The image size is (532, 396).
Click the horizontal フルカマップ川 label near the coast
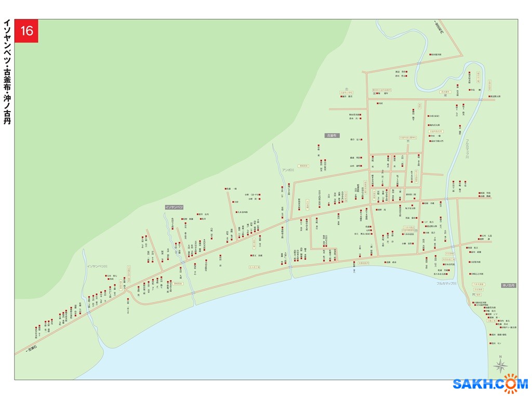click(445, 283)
